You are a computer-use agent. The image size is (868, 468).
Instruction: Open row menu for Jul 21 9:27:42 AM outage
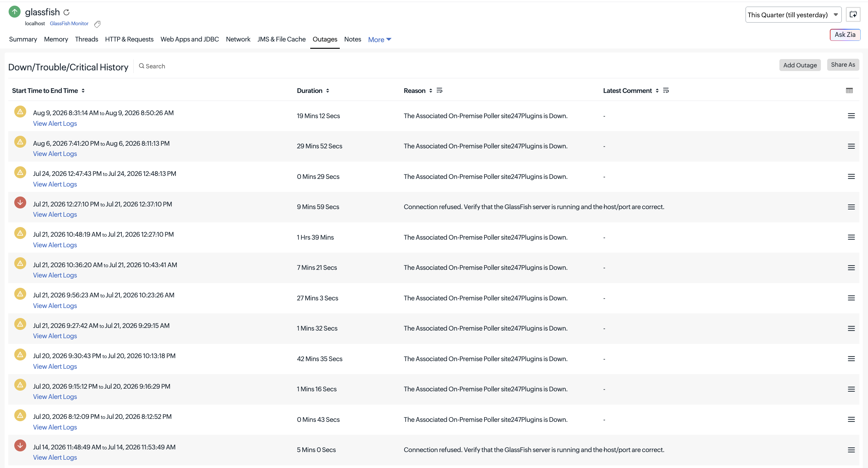coord(851,328)
